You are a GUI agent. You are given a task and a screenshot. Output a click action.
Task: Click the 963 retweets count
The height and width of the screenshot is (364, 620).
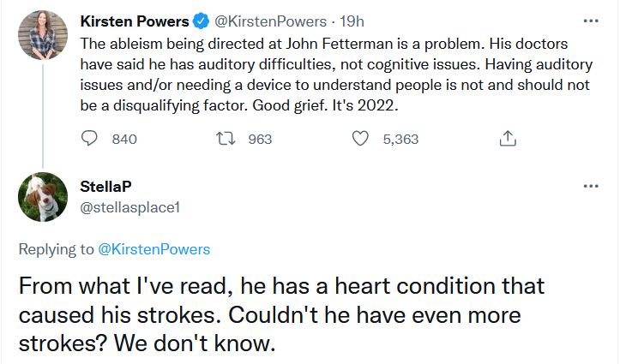tap(259, 139)
